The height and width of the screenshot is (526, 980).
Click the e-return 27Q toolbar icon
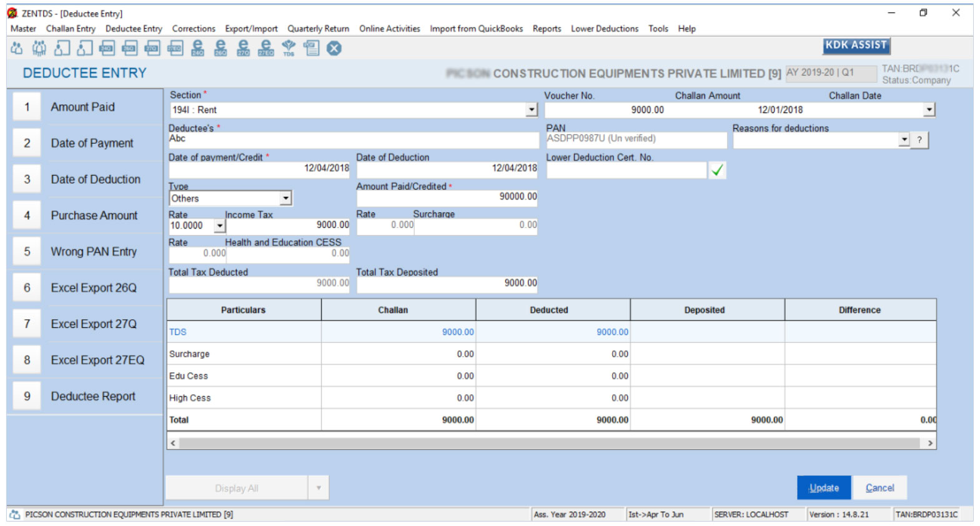tap(243, 48)
